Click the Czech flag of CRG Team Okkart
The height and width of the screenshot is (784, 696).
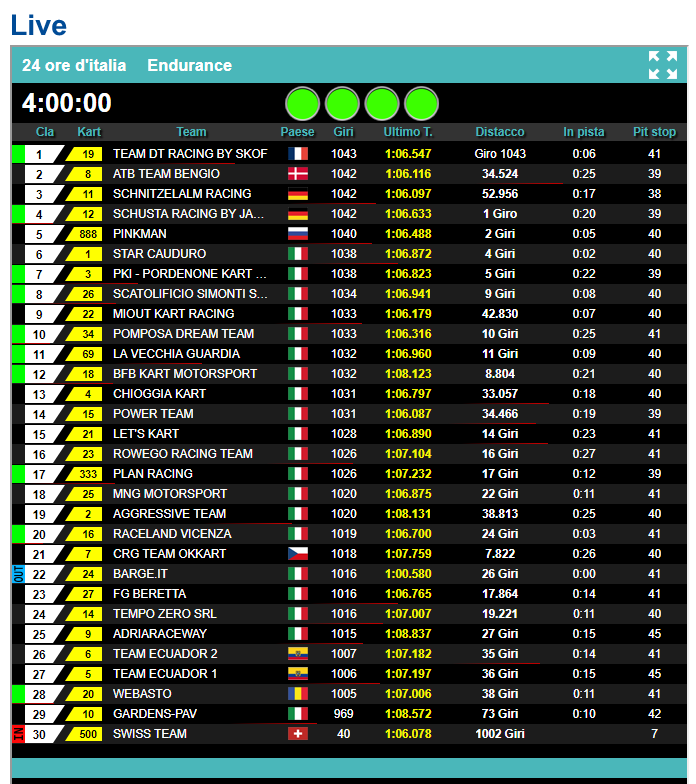click(298, 554)
